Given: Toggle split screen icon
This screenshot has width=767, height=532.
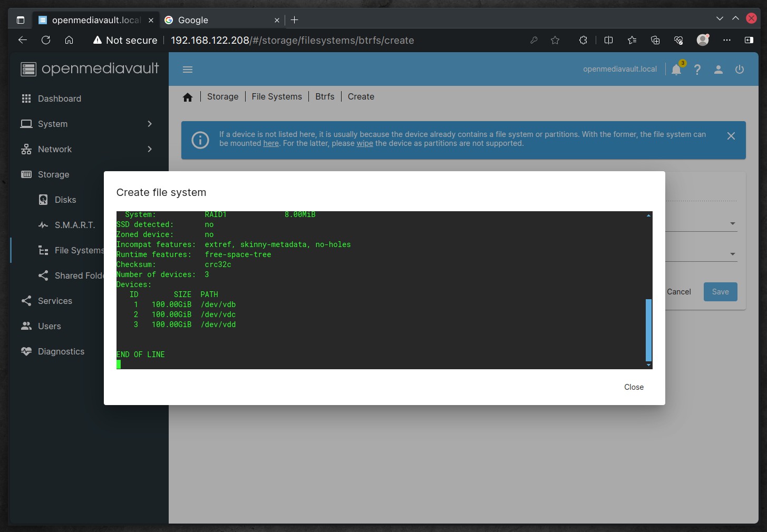Looking at the screenshot, I should (608, 40).
